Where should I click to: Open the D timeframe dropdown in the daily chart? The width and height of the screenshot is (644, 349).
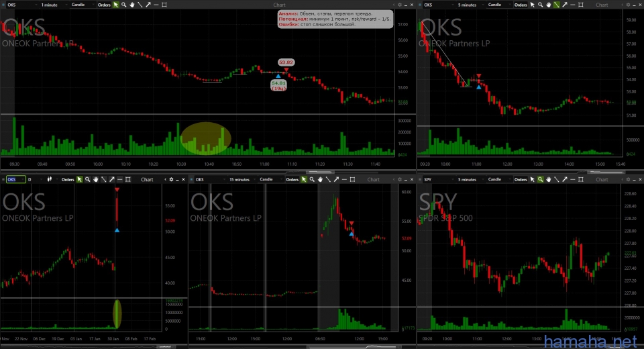click(x=35, y=180)
